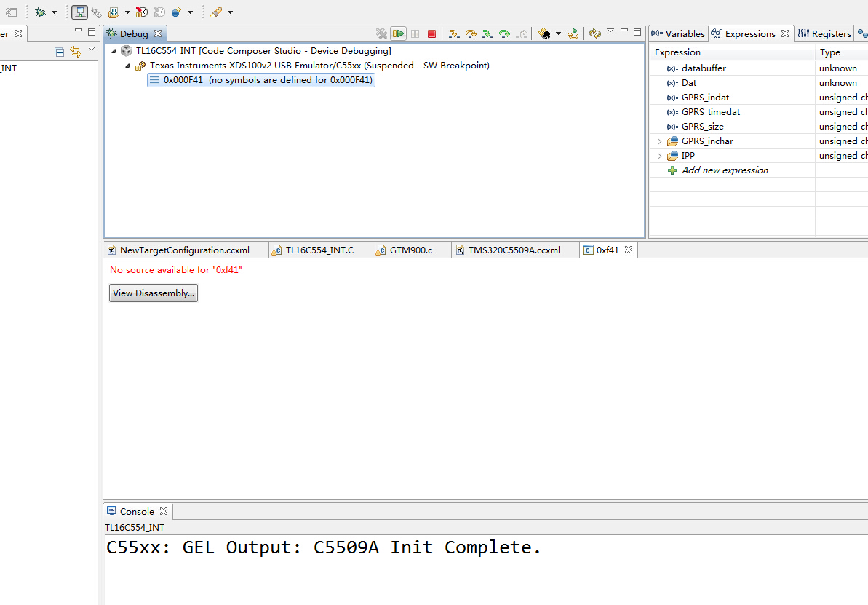Open the NewTargetConfiguration.ccxml editor tab
The image size is (868, 605).
[x=185, y=250]
